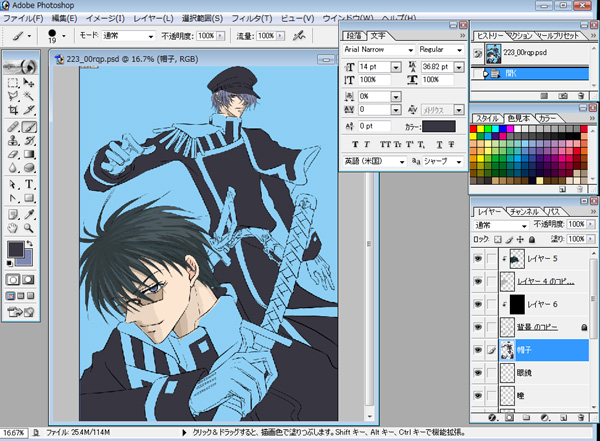Select the Rectangle shape tool
600x441 pixels.
point(29,198)
